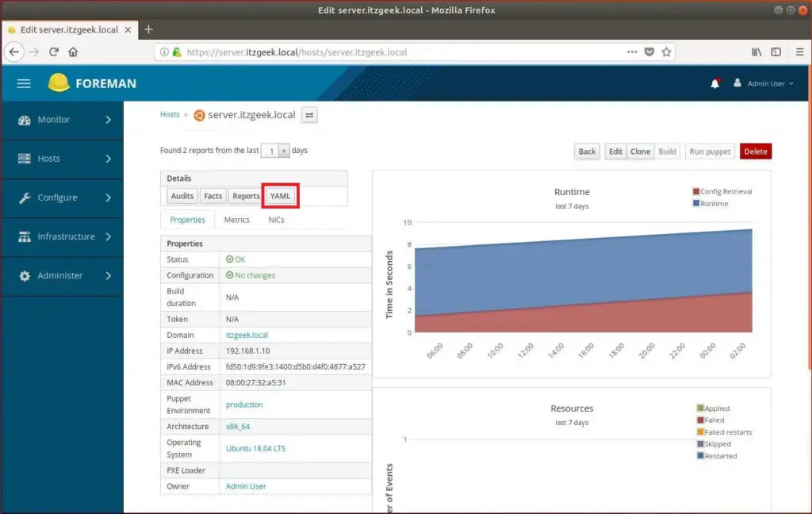Reload the current page
This screenshot has width=812, height=514.
click(53, 52)
